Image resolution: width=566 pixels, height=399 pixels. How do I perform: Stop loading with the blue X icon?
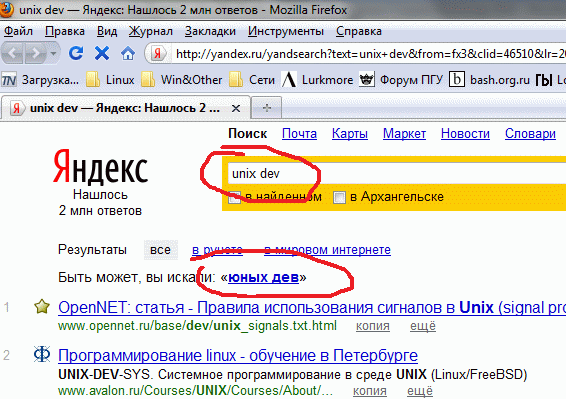click(102, 53)
